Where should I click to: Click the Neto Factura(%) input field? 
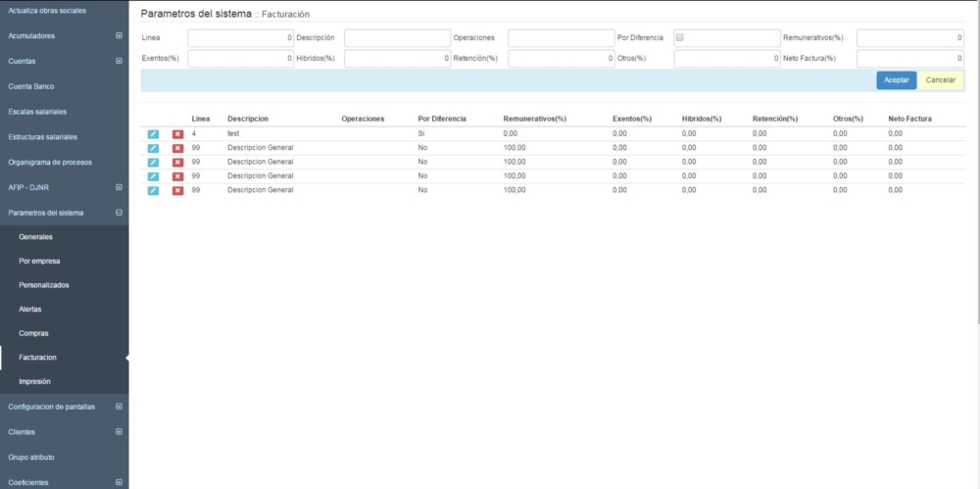click(909, 59)
